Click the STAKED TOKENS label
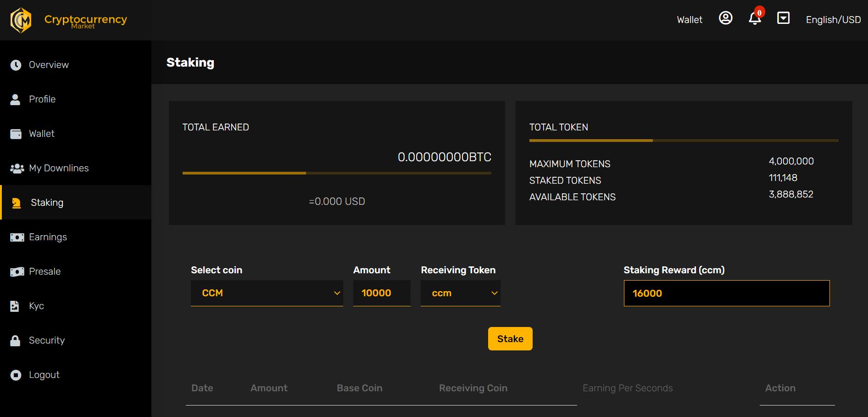The image size is (868, 417). pyautogui.click(x=565, y=180)
